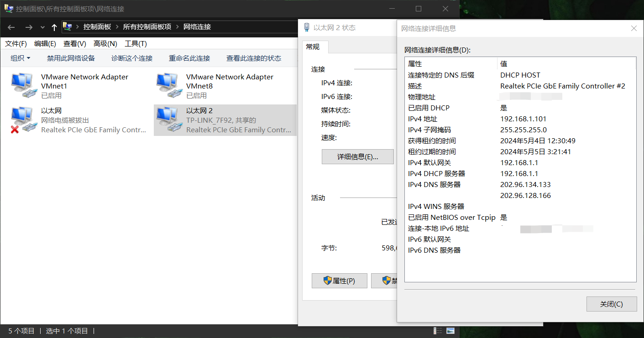Select the 常规 tab

click(x=313, y=47)
